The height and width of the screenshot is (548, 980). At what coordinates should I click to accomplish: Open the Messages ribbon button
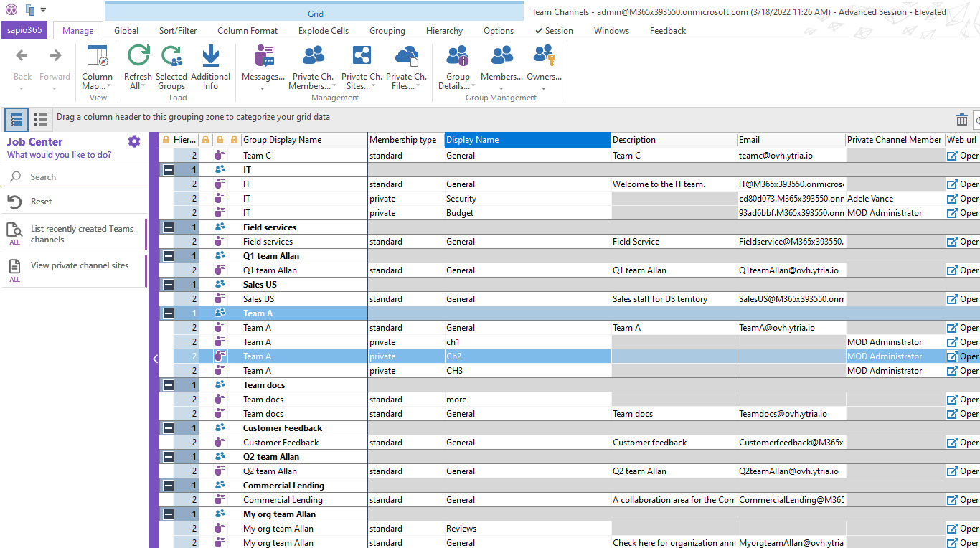pyautogui.click(x=263, y=57)
